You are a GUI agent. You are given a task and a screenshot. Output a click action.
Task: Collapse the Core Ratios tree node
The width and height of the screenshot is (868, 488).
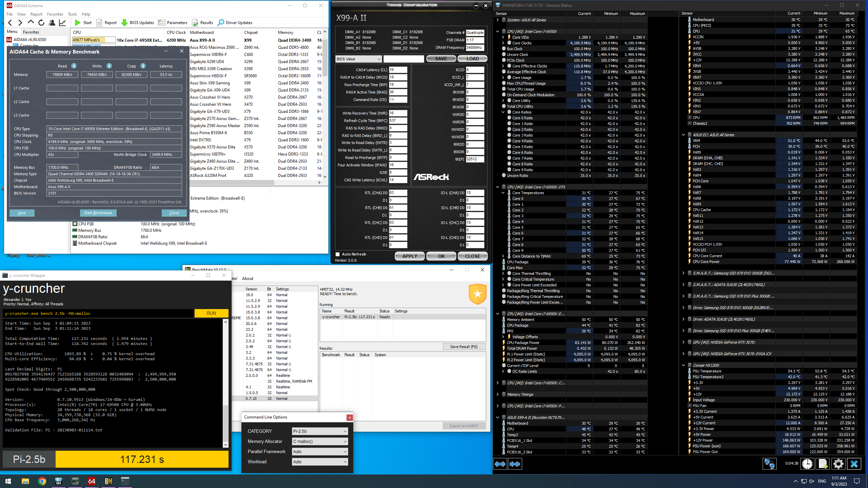[x=503, y=112]
